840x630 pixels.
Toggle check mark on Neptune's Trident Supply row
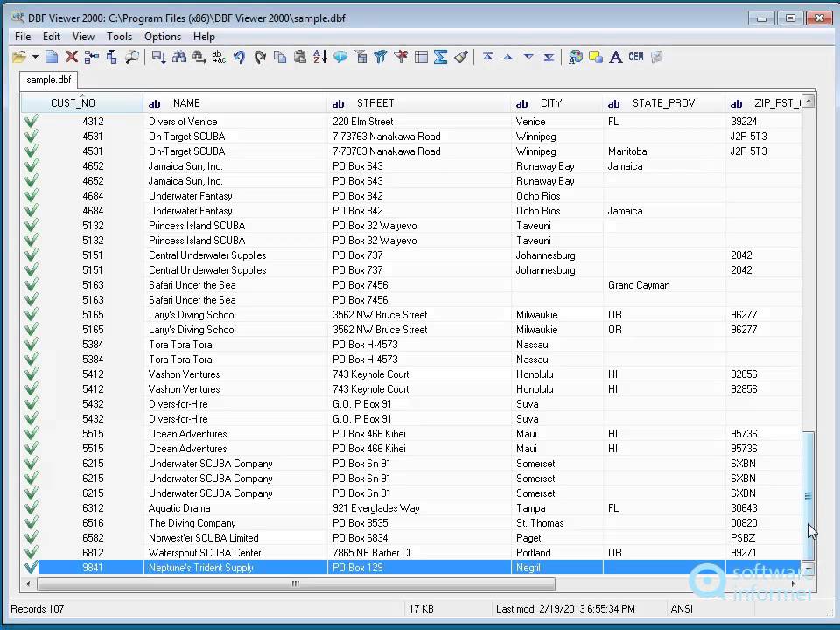(31, 567)
